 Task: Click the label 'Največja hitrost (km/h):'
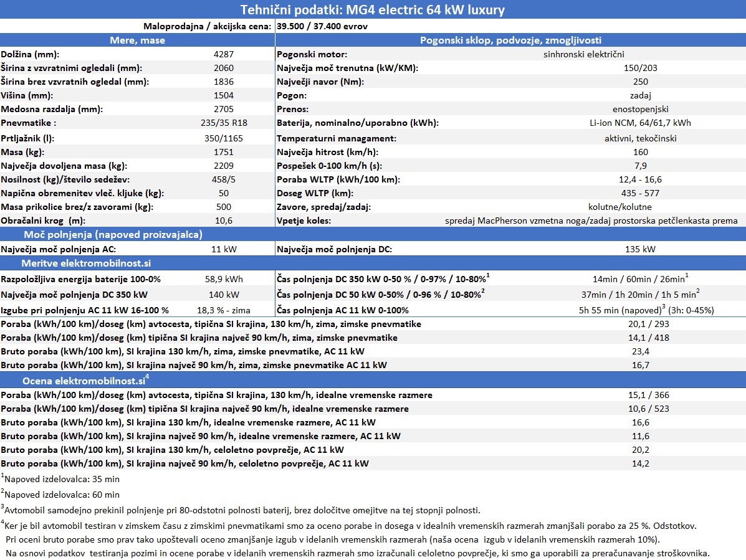(x=327, y=152)
